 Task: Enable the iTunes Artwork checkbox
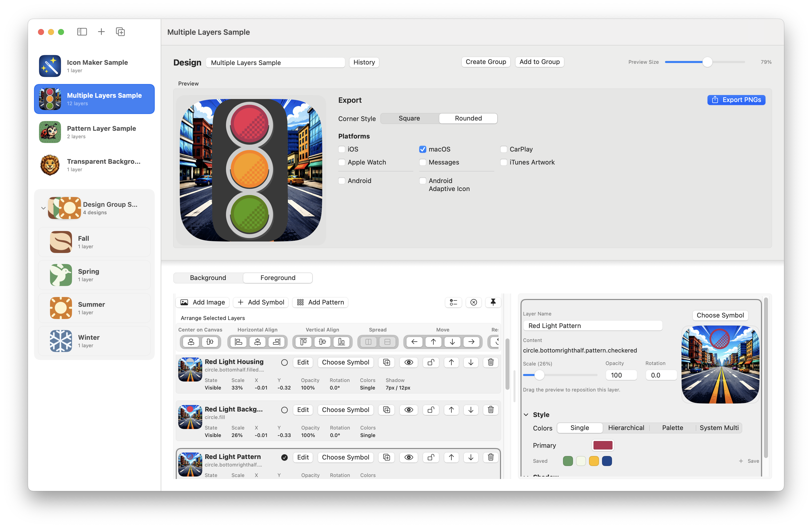click(x=503, y=162)
